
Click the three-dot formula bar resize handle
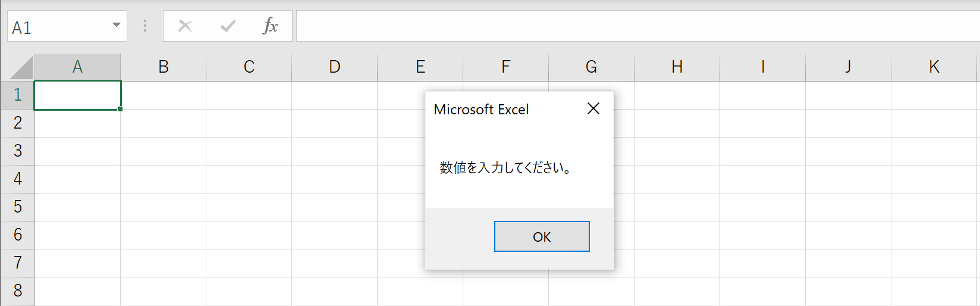(x=145, y=26)
